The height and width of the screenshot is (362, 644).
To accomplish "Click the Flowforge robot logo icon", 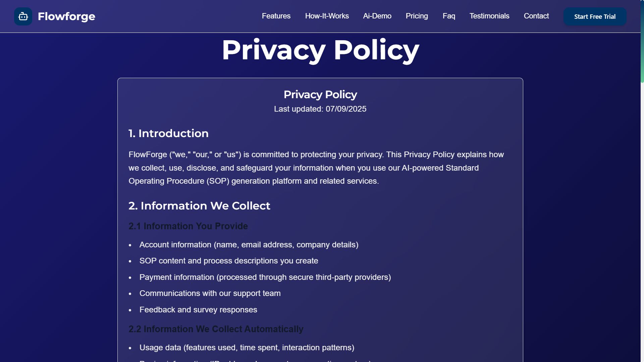I will coord(23,16).
